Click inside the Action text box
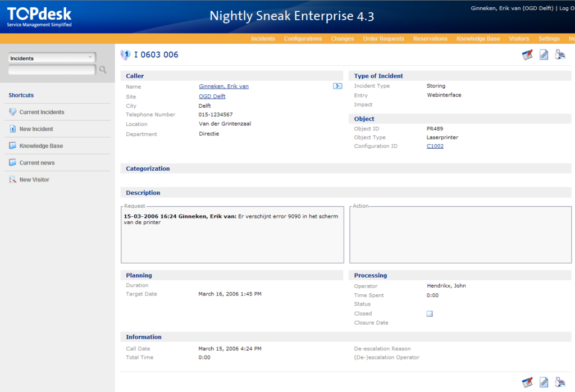 pyautogui.click(x=460, y=235)
